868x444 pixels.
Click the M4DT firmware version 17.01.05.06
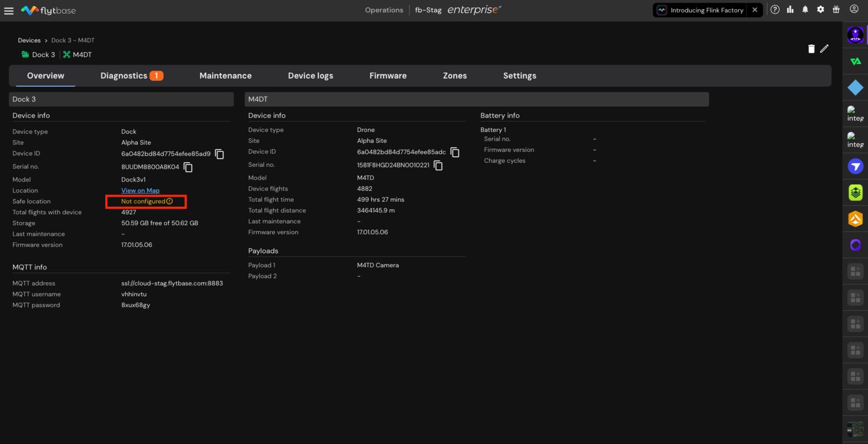pos(373,232)
